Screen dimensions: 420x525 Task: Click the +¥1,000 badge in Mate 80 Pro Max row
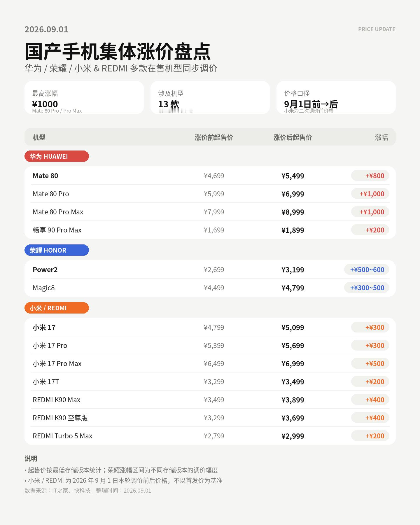370,212
